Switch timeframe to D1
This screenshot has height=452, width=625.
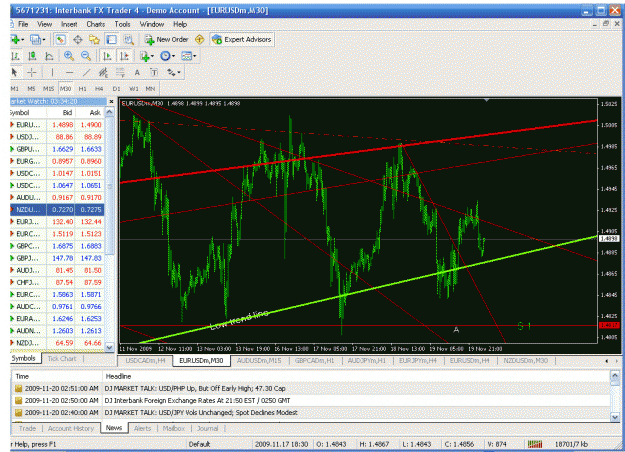point(116,89)
